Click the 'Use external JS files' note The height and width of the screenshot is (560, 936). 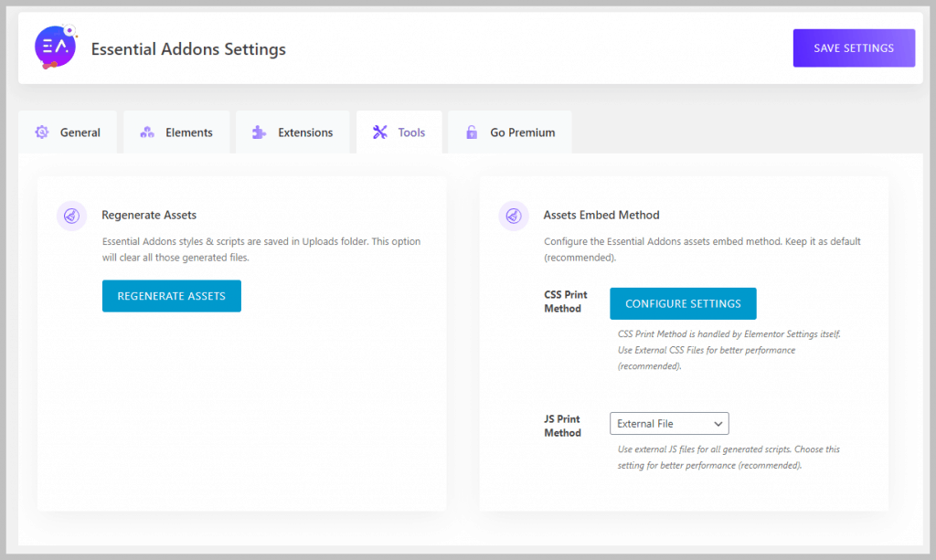[x=729, y=458]
